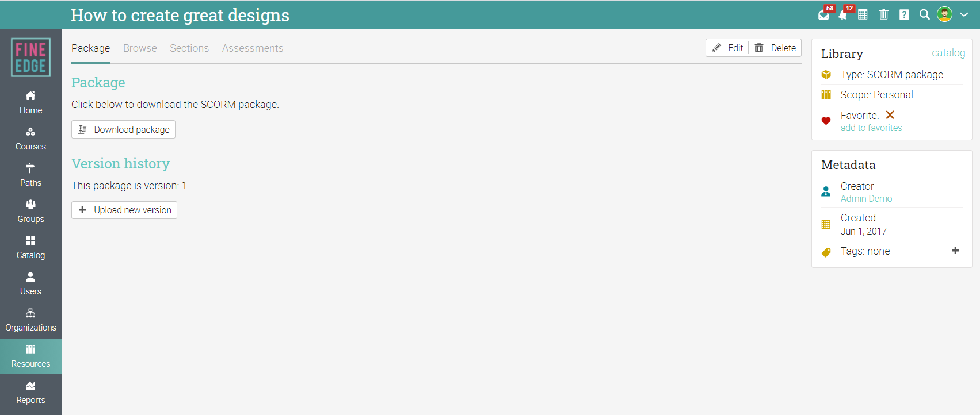Switch to the Assessments tab
The height and width of the screenshot is (415, 980).
(x=253, y=48)
